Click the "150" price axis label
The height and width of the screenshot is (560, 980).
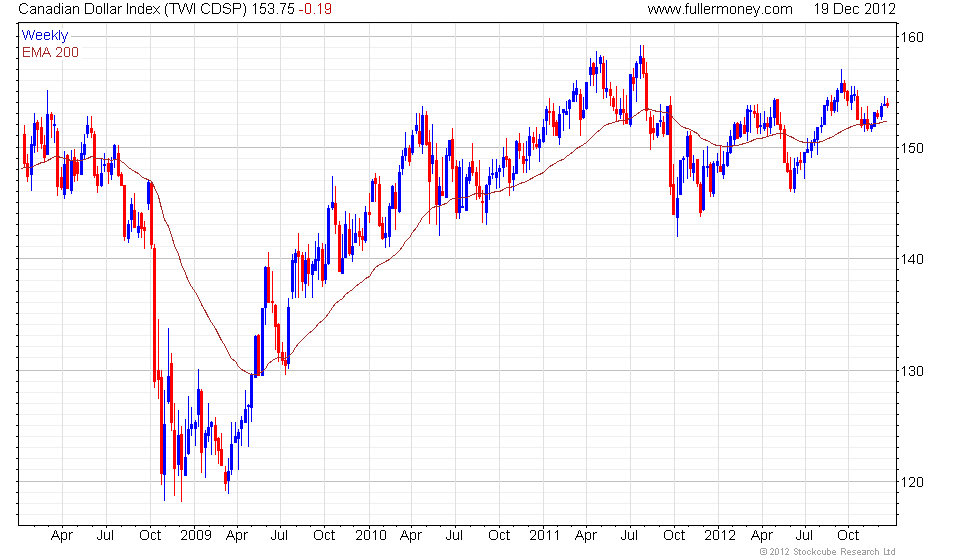pyautogui.click(x=912, y=148)
